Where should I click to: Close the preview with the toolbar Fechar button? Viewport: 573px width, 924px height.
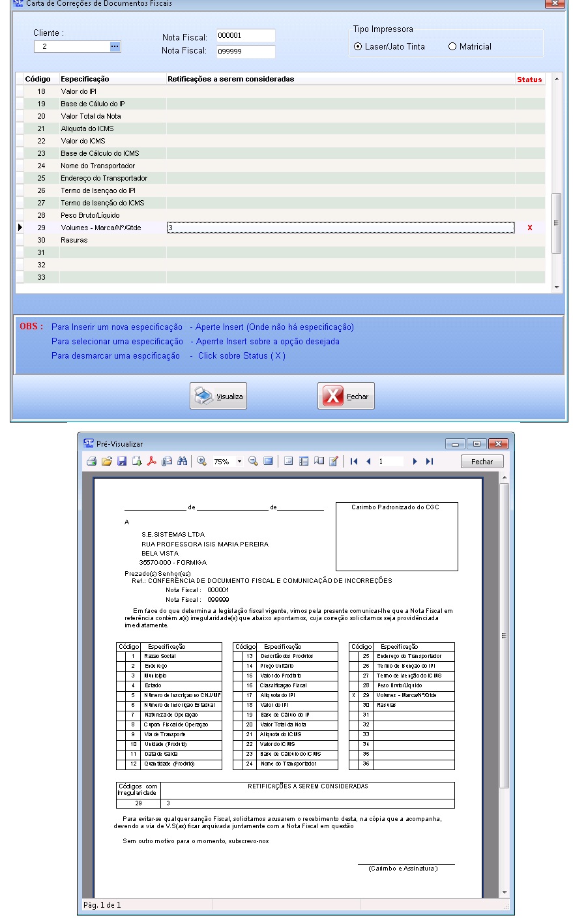click(482, 462)
